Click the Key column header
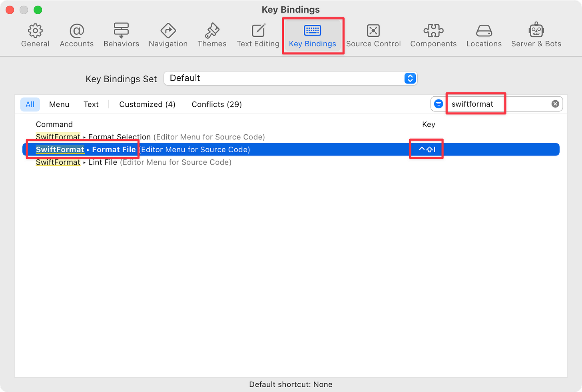Screen dimensions: 582x392 point(429,124)
